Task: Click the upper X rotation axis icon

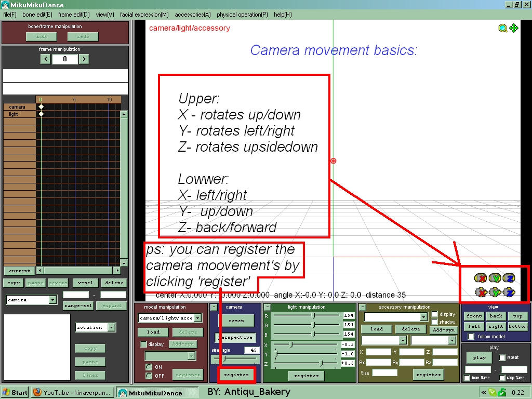Action: click(x=481, y=278)
